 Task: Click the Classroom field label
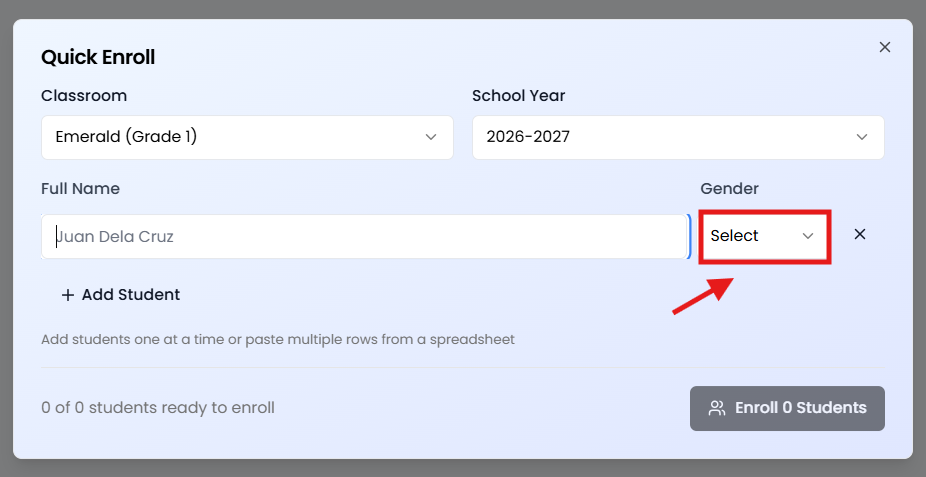pyautogui.click(x=84, y=96)
